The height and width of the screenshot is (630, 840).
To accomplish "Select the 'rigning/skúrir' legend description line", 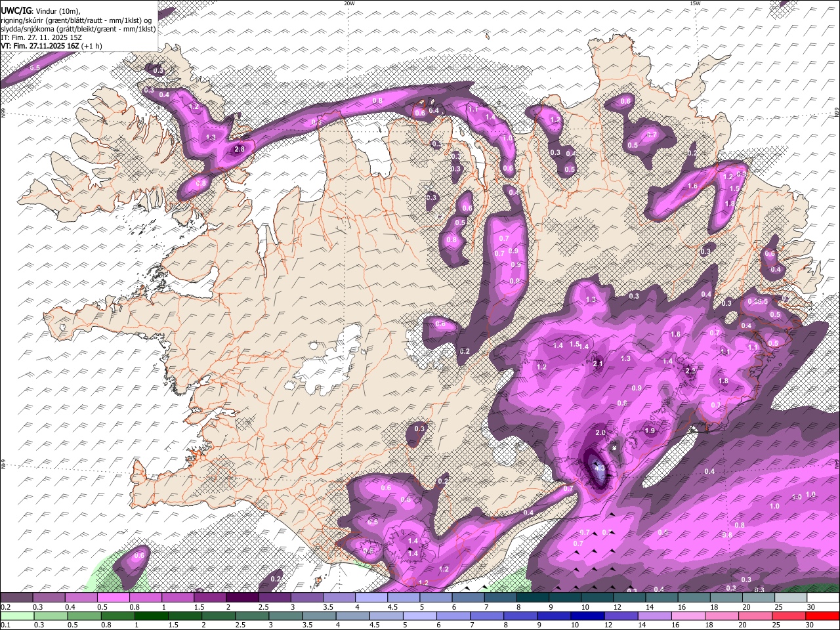I will tap(76, 20).
